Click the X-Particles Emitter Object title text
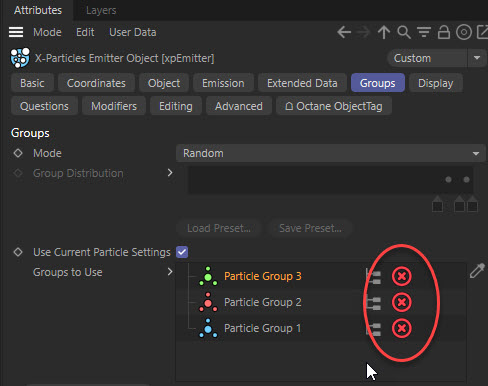Viewport: 488px width, 386px height. [124, 58]
